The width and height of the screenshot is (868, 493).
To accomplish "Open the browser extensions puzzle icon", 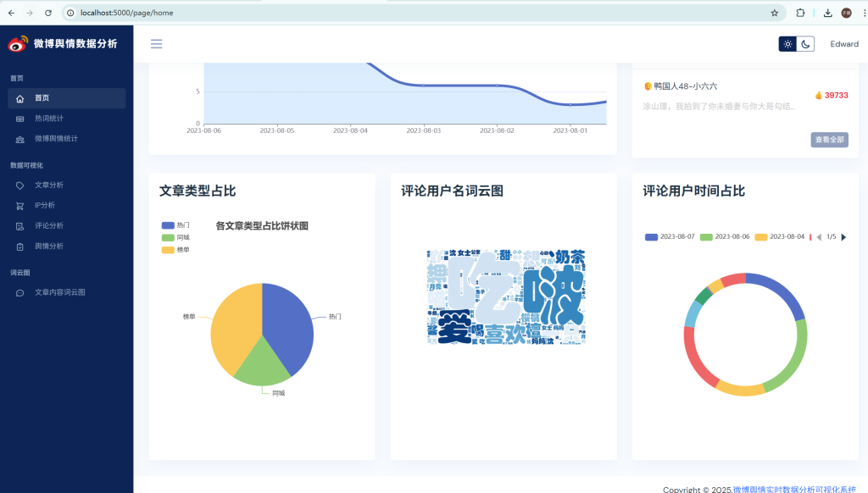I will pyautogui.click(x=800, y=13).
